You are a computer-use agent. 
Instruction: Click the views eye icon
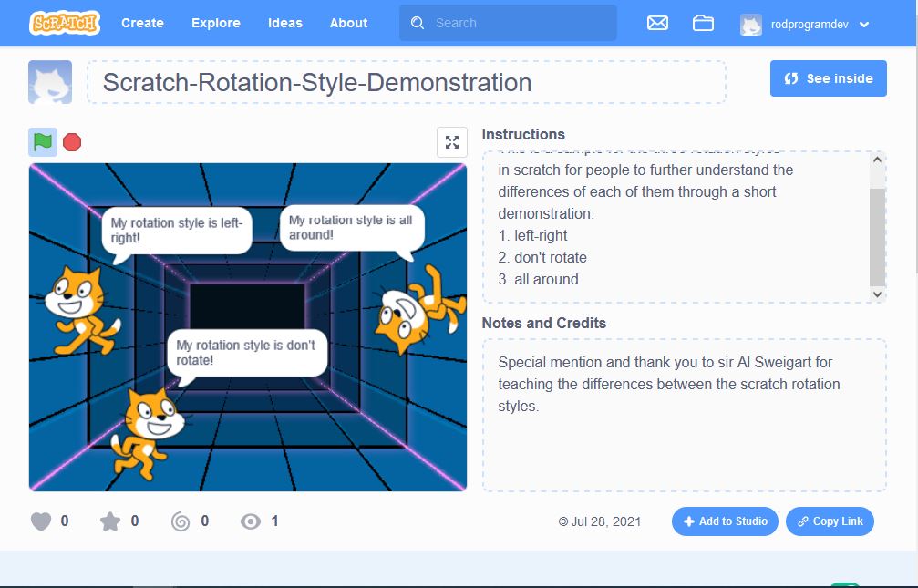pyautogui.click(x=251, y=521)
